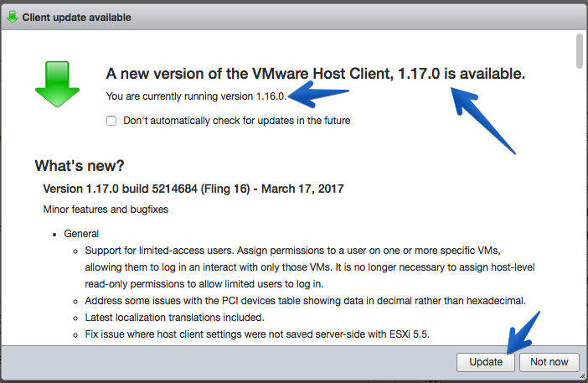
Task: Install the update with the Update button
Action: pos(486,362)
